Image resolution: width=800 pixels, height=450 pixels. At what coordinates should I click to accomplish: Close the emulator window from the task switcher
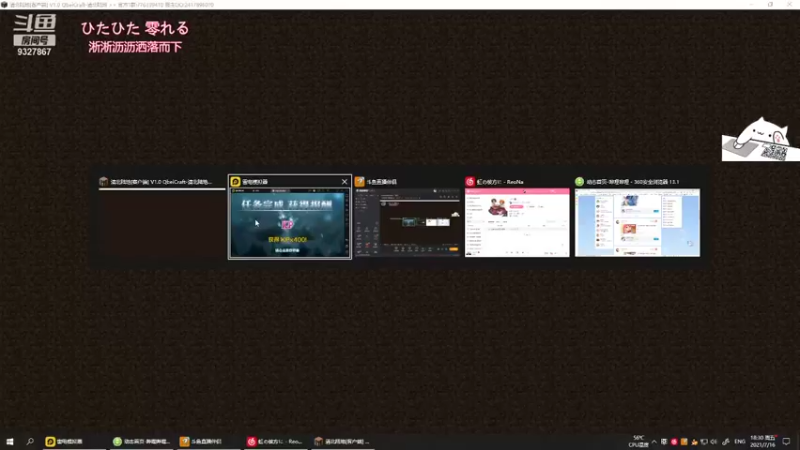tap(344, 182)
